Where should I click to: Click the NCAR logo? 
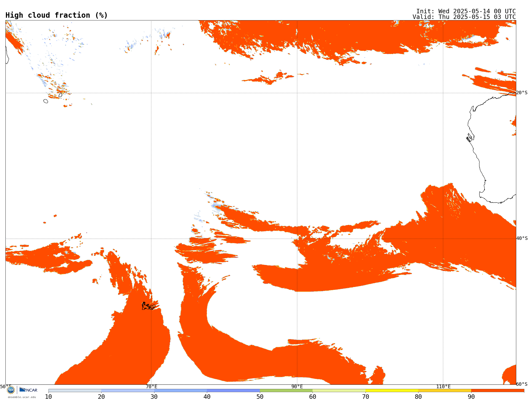[28, 390]
